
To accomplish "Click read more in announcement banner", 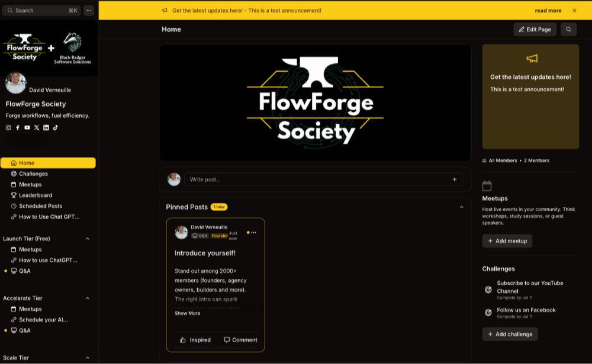I will click(x=548, y=11).
